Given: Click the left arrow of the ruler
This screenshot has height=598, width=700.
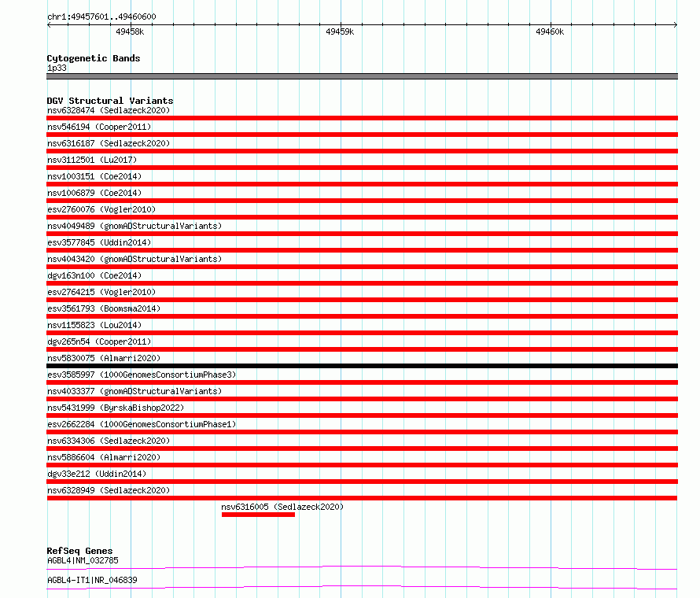Looking at the screenshot, I should click(x=49, y=25).
